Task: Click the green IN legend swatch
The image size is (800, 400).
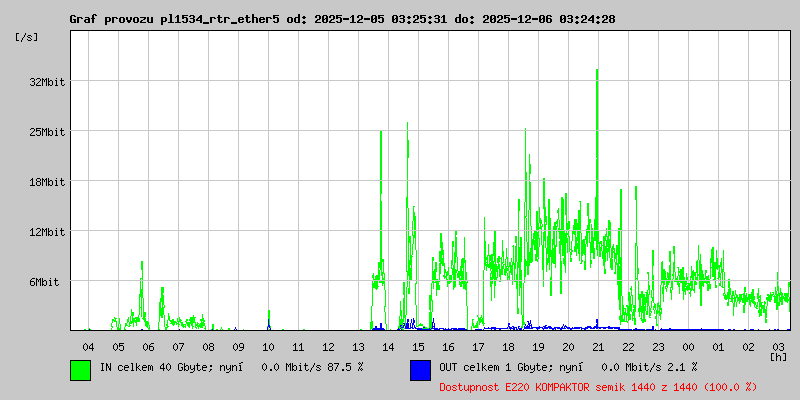Action: coord(80,369)
